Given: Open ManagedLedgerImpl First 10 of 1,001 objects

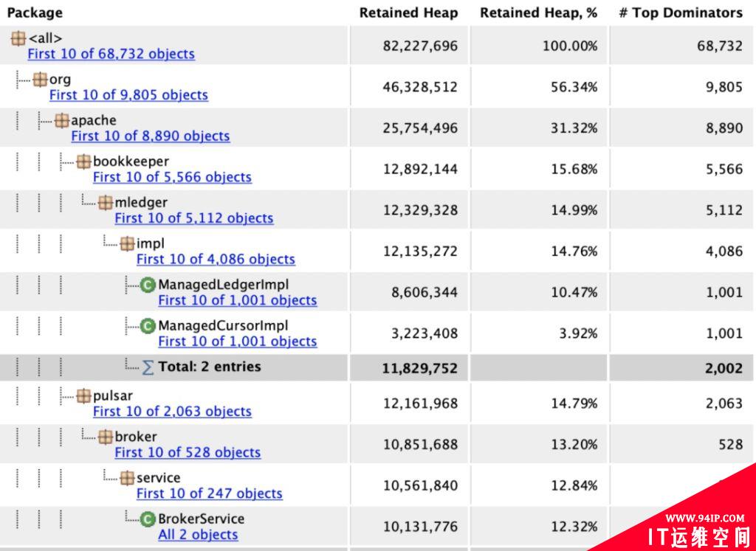Looking at the screenshot, I should point(238,300).
